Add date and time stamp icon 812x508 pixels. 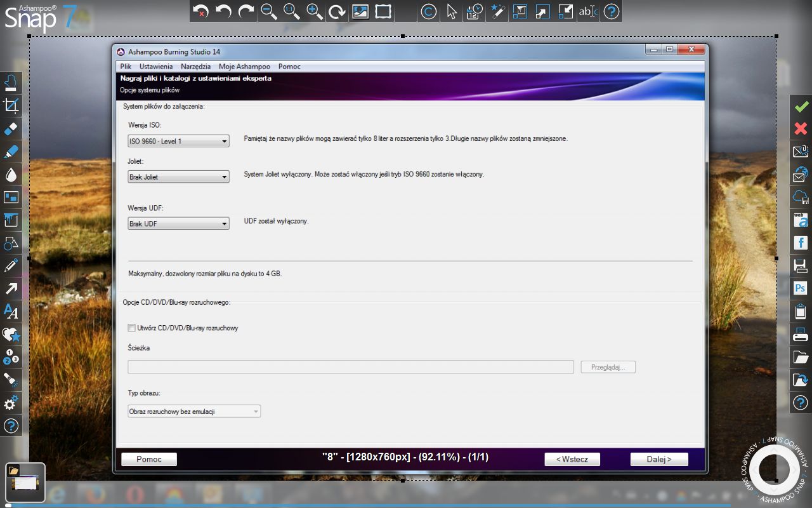(x=475, y=11)
